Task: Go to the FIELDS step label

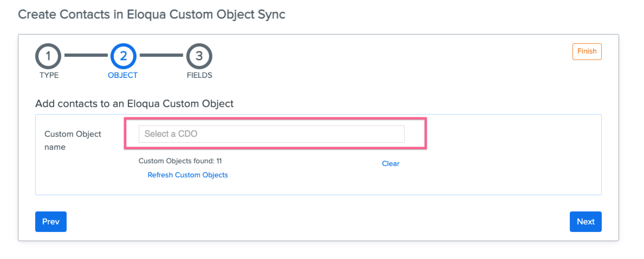Action: point(200,75)
